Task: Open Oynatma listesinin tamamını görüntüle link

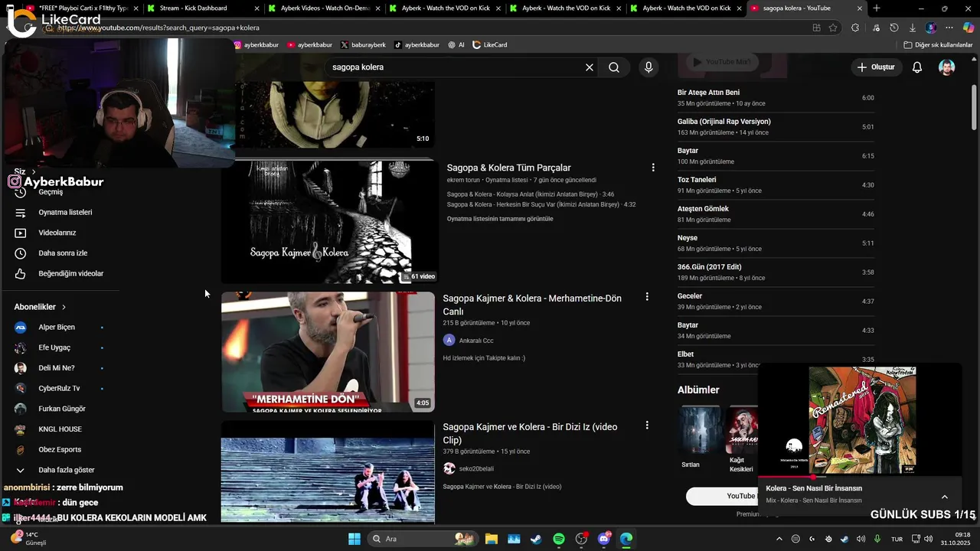Action: (500, 219)
